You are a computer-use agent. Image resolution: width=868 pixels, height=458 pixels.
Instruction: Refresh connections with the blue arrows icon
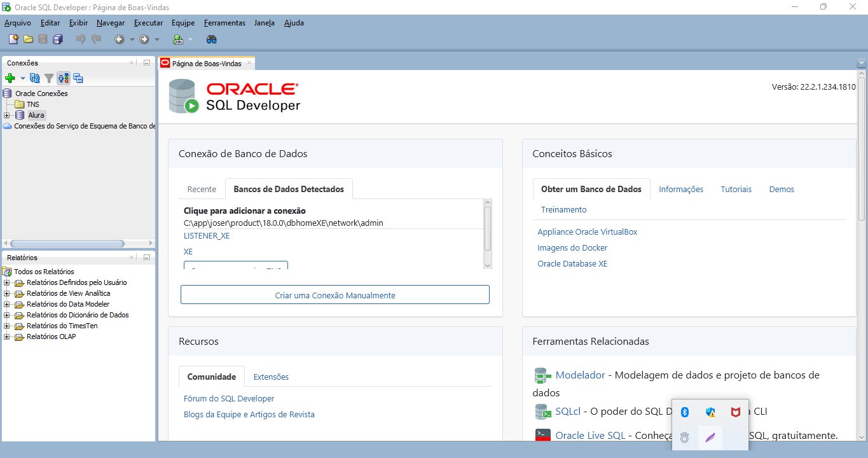(x=35, y=78)
